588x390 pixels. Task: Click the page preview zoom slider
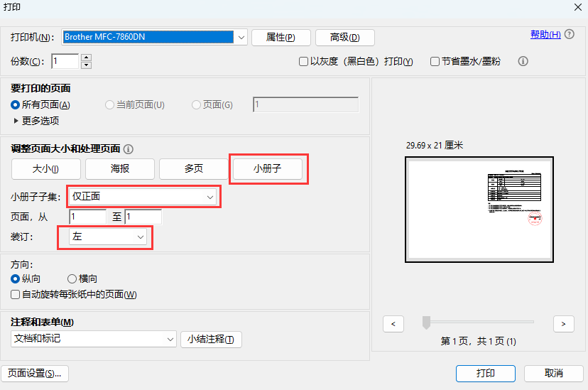pos(426,323)
